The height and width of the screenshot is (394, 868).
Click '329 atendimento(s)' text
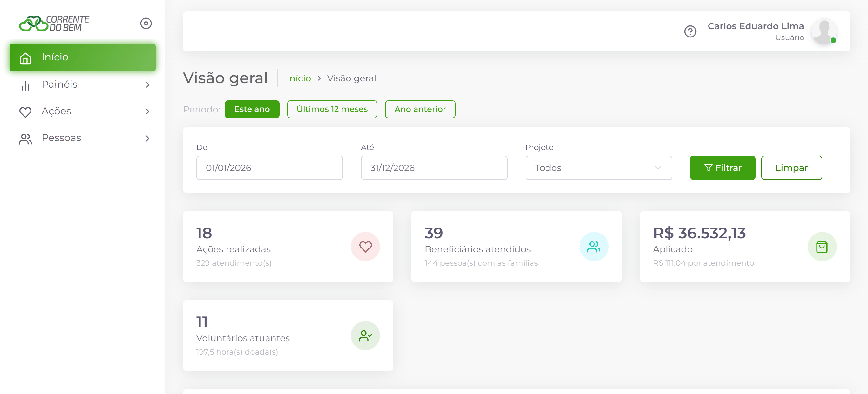click(x=234, y=263)
